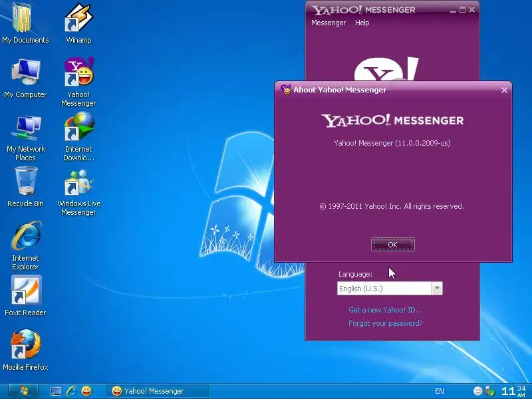This screenshot has width=532, height=399.
Task: Open the My Documents desktop icon
Action: pyautogui.click(x=25, y=23)
